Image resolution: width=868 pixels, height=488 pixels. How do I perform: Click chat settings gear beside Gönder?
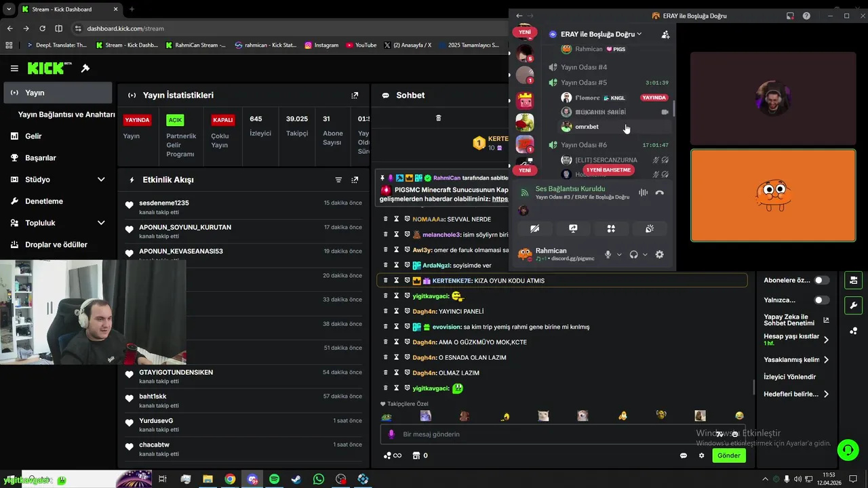[x=702, y=455]
